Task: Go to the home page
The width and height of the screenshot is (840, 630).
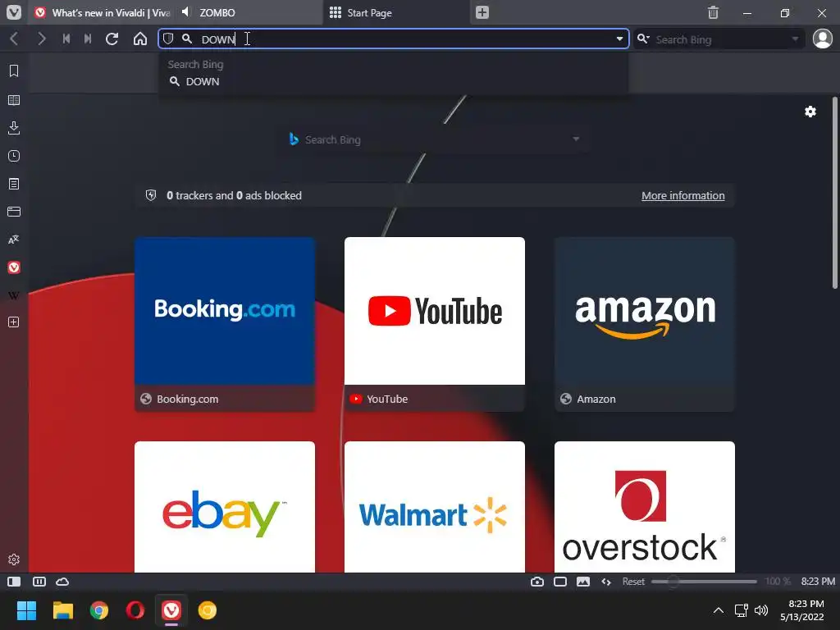Action: click(139, 39)
